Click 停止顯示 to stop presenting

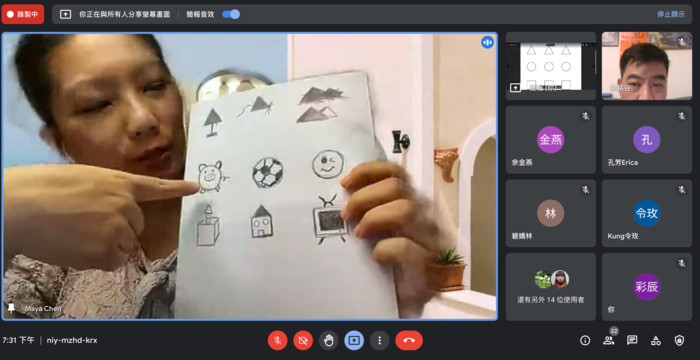(671, 14)
